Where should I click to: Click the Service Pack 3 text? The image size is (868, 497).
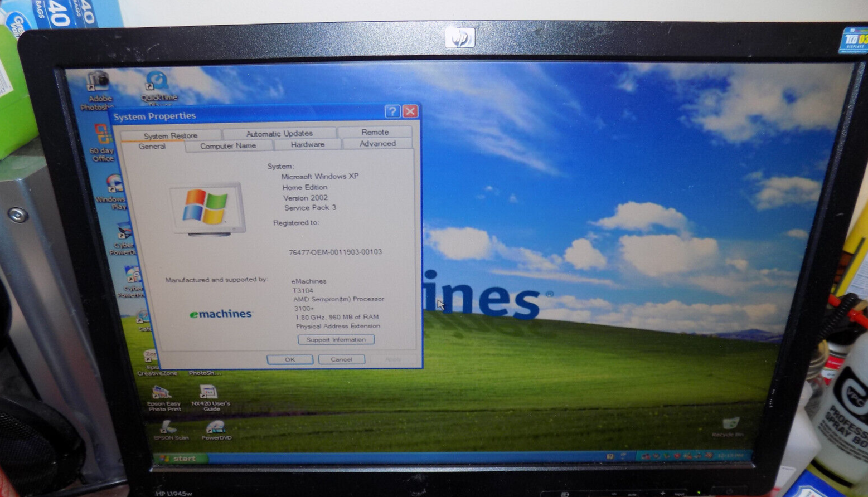pos(310,207)
